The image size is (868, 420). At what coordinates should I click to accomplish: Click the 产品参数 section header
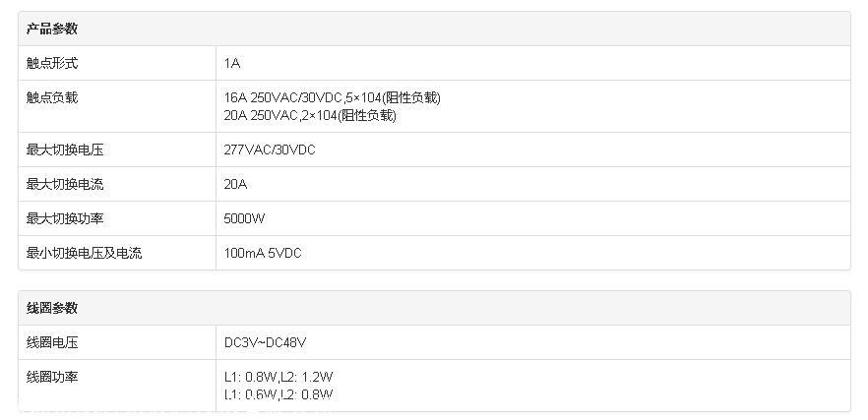(x=51, y=29)
